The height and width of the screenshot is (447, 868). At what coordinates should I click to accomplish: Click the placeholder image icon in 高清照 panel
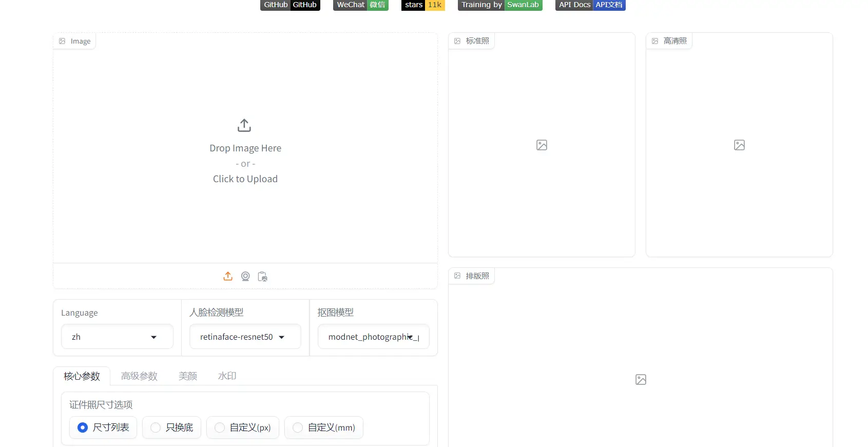[739, 145]
